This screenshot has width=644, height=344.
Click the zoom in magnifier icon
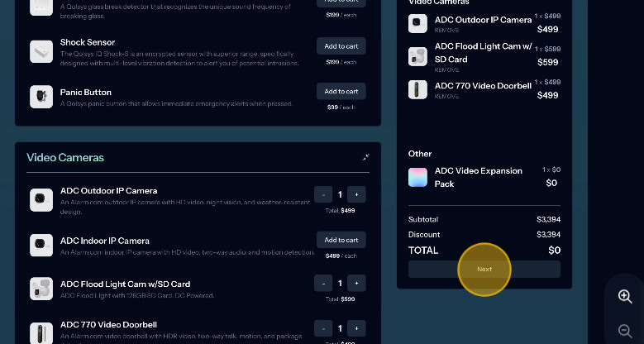[625, 296]
